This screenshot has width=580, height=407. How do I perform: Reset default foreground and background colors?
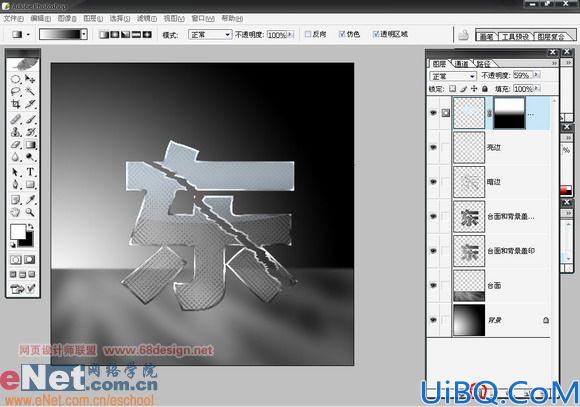tap(13, 244)
